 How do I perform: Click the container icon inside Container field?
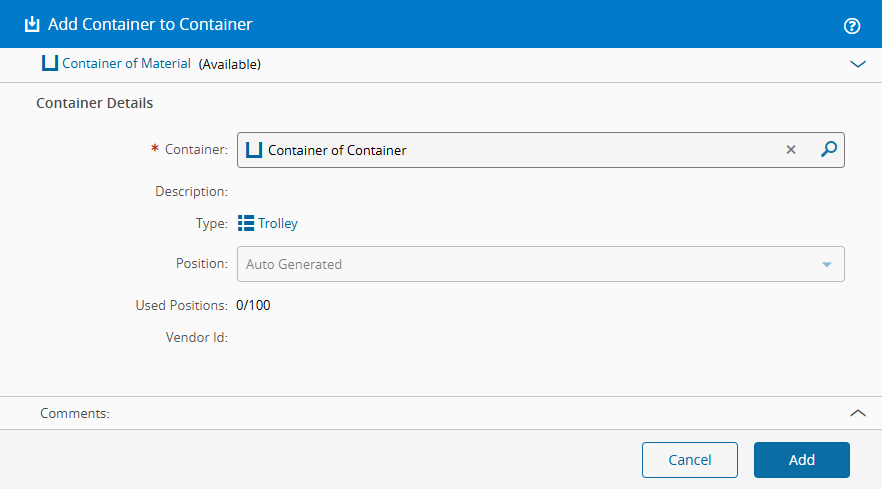(254, 150)
